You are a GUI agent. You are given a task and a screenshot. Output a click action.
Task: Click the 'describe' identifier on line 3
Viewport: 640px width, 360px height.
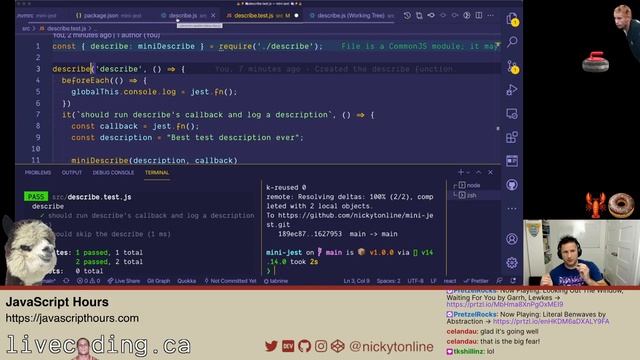[x=71, y=69]
